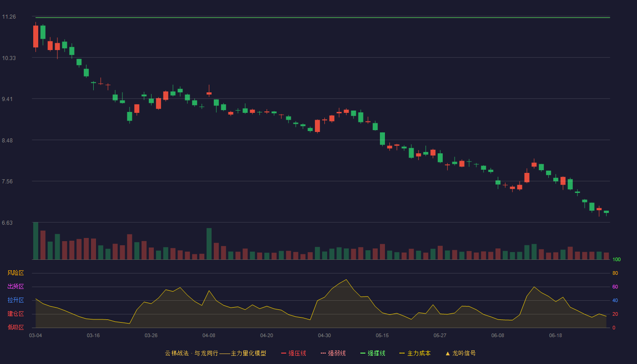Click the 6.63 price axis label

[x=7, y=223]
